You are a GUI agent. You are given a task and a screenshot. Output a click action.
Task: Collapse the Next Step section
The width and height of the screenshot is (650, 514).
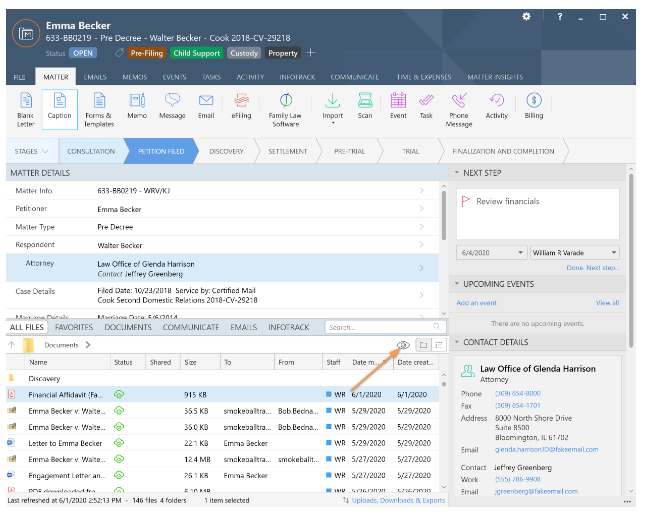click(x=457, y=172)
